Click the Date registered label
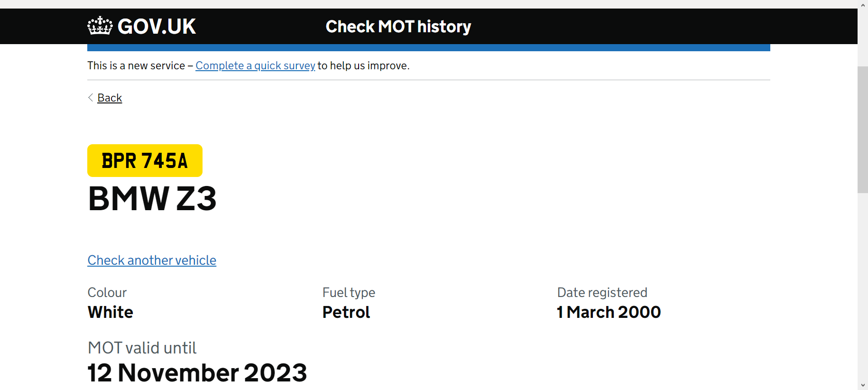The height and width of the screenshot is (390, 868). [x=602, y=292]
